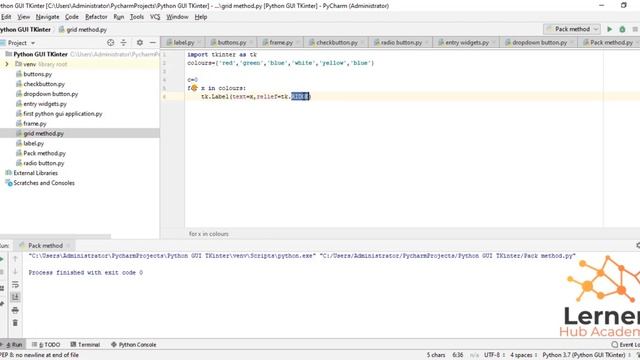This screenshot has height=360, width=640.
Task: Select radio button.py in project tree
Action: (x=43, y=163)
